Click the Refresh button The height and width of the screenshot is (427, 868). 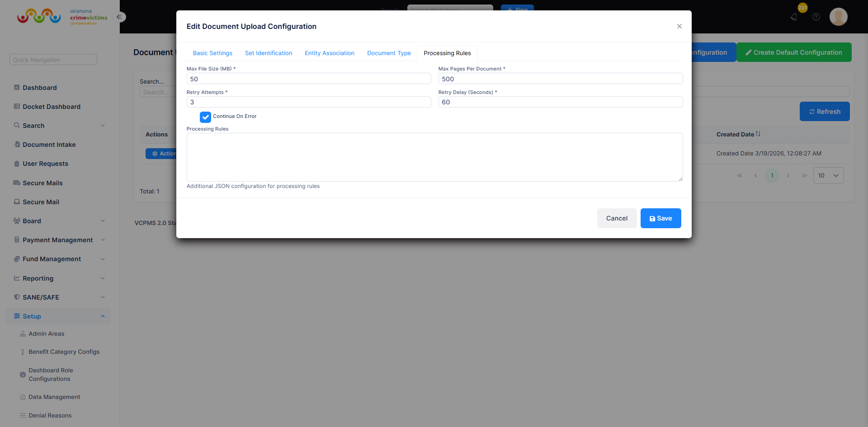tap(824, 111)
